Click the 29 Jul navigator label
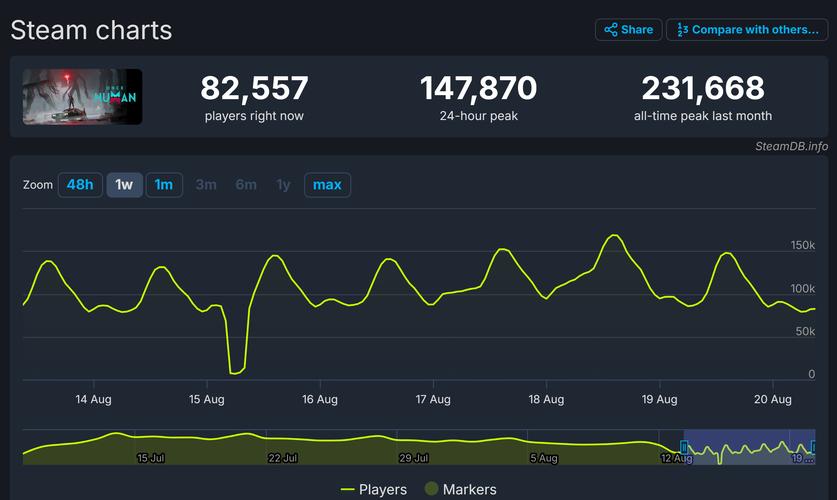 pos(414,458)
